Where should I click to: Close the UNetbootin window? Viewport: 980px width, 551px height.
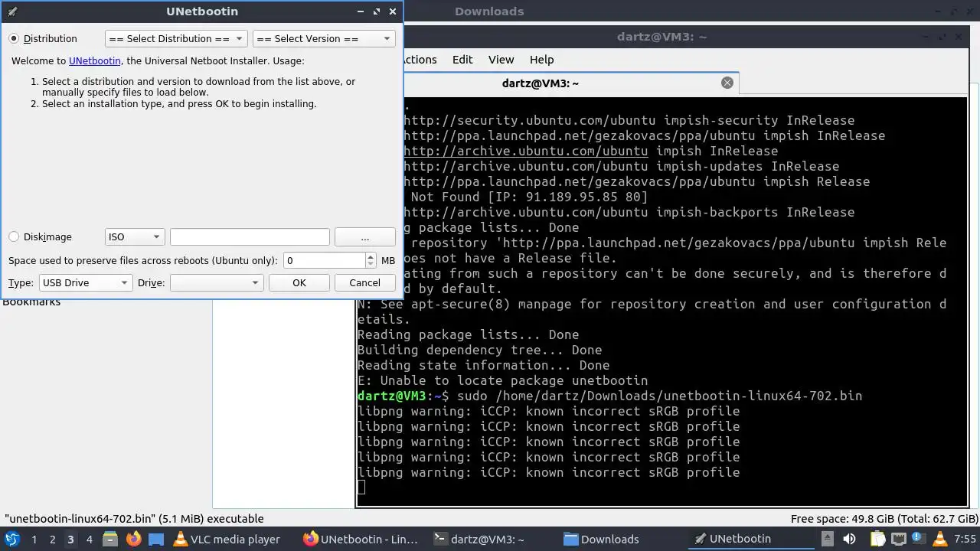point(393,11)
